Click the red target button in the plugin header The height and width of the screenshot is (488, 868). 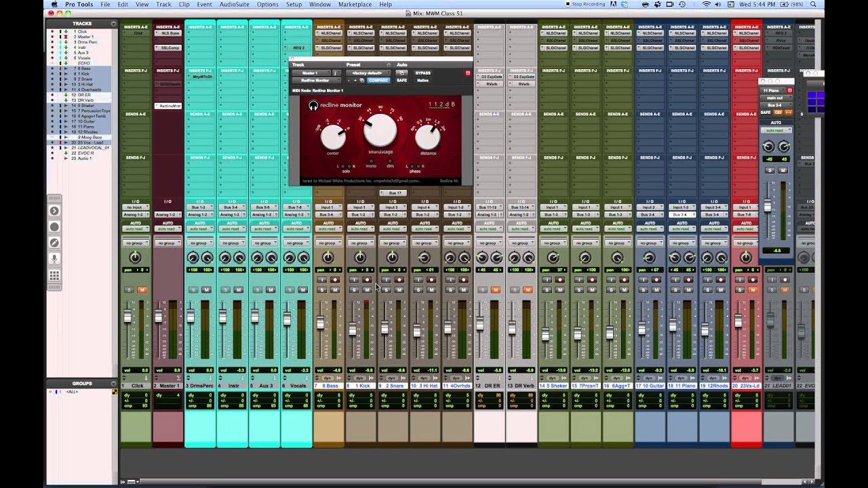[x=467, y=73]
